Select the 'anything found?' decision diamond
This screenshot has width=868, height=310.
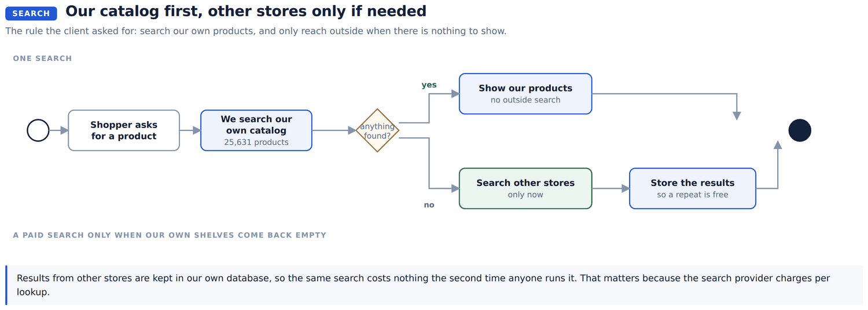point(377,130)
